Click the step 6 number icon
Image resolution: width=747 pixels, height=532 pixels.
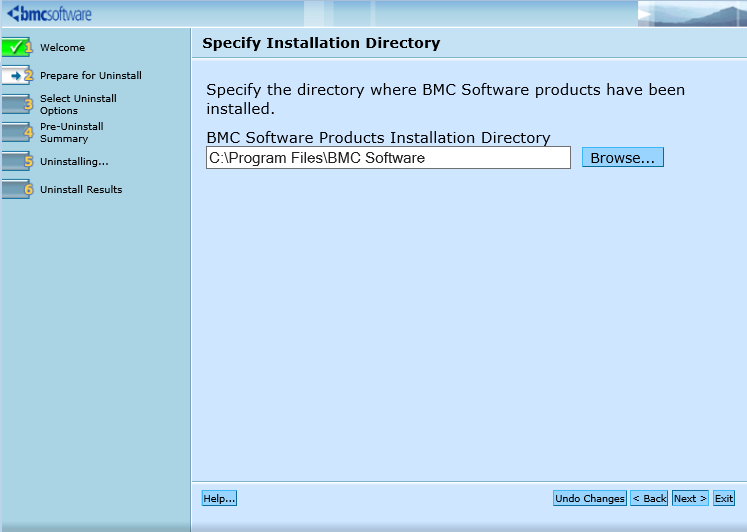coord(17,189)
